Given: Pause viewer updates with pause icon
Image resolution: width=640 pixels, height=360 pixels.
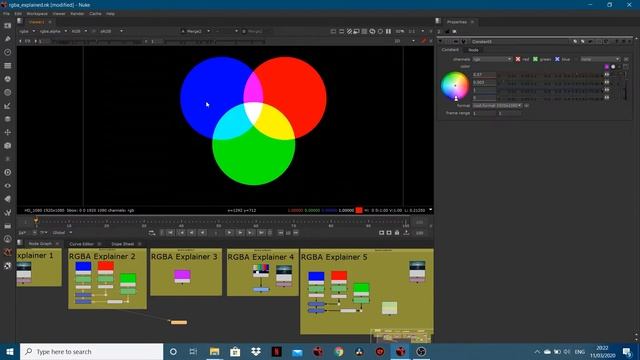Looking at the screenshot, I should point(388,31).
